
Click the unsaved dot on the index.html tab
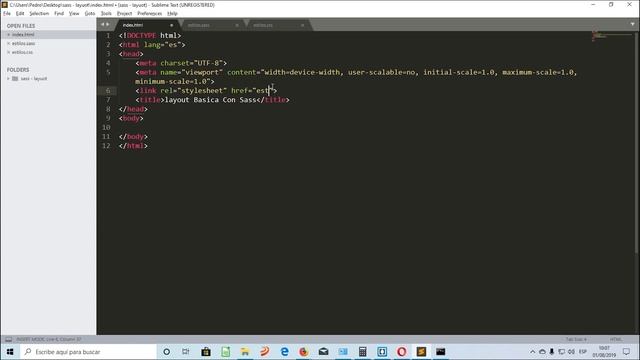(171, 25)
